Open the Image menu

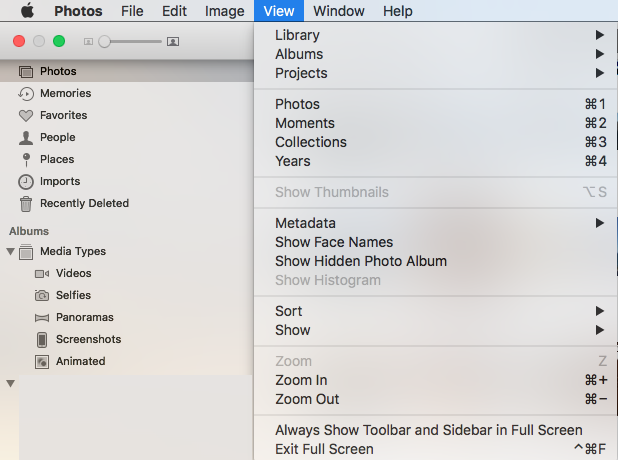pyautogui.click(x=225, y=11)
